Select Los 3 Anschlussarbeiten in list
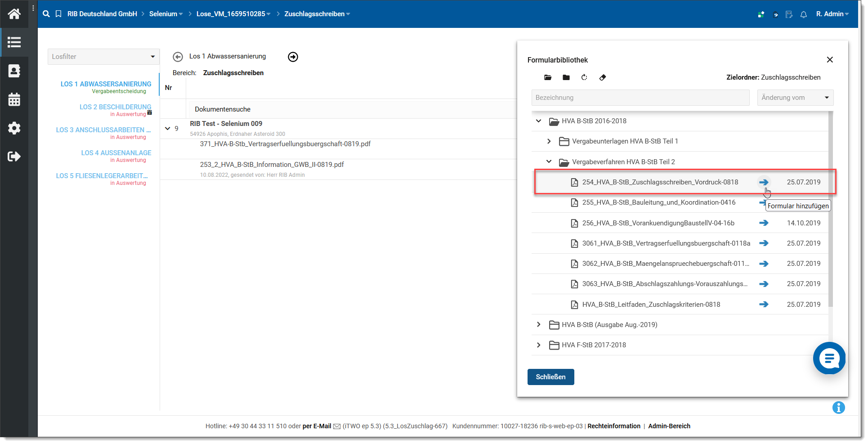The height and width of the screenshot is (444, 868). 103,130
